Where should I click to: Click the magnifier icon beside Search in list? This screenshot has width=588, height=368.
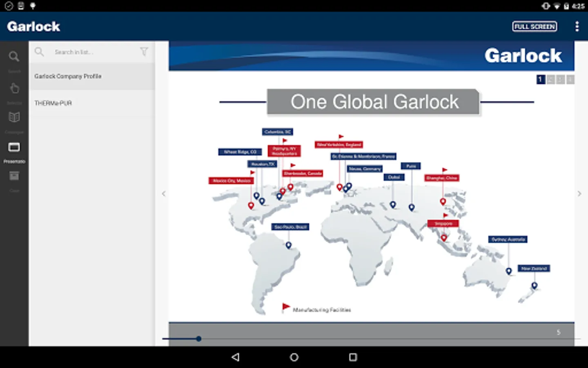[39, 52]
